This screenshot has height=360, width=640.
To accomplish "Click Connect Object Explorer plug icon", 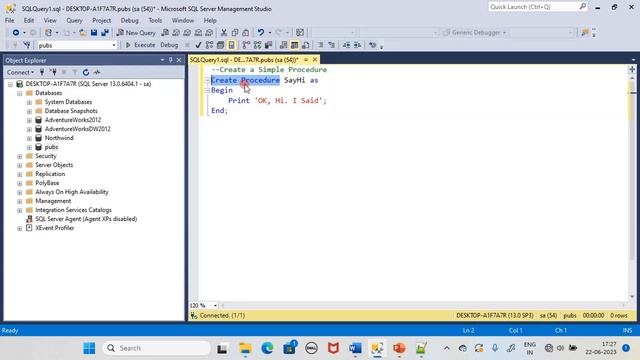I will click(x=42, y=72).
